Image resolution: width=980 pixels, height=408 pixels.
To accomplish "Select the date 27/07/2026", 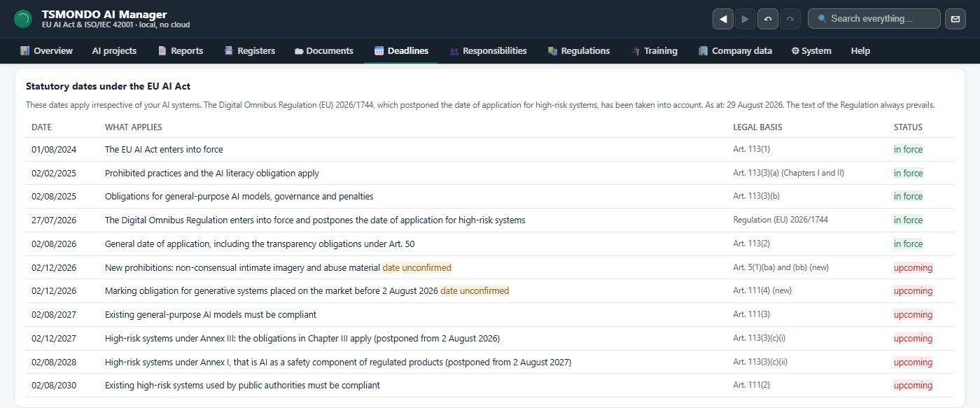I will point(54,220).
